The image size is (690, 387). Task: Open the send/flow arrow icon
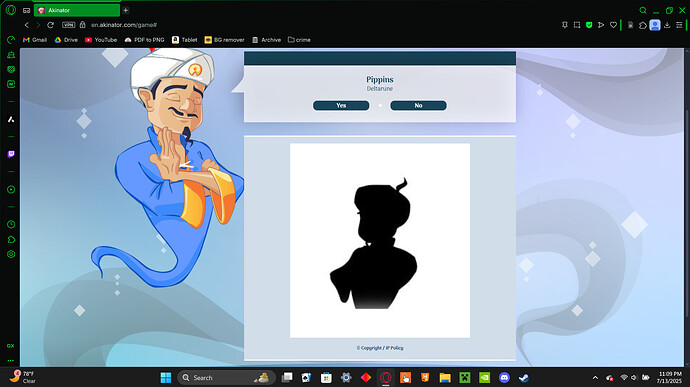click(601, 25)
